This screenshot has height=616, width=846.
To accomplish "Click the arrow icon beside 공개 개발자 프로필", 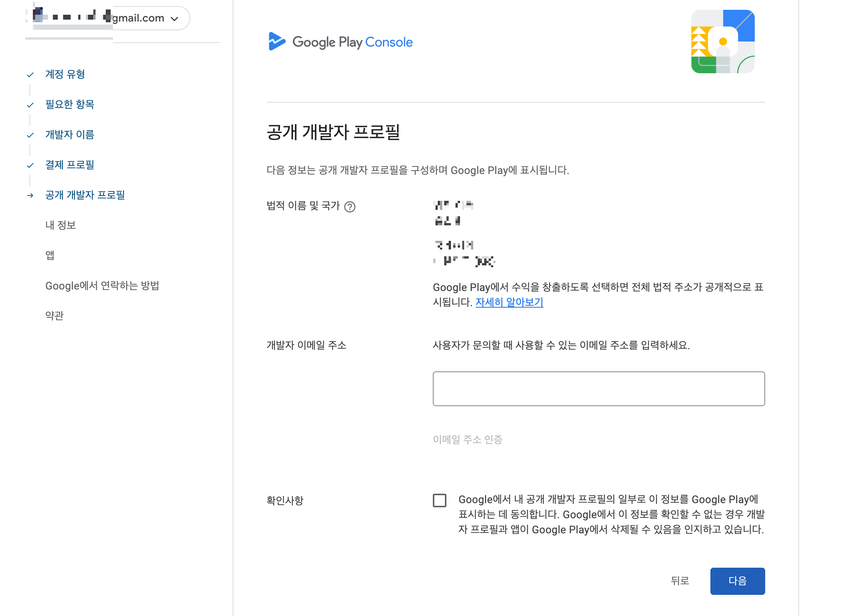I will pos(30,196).
